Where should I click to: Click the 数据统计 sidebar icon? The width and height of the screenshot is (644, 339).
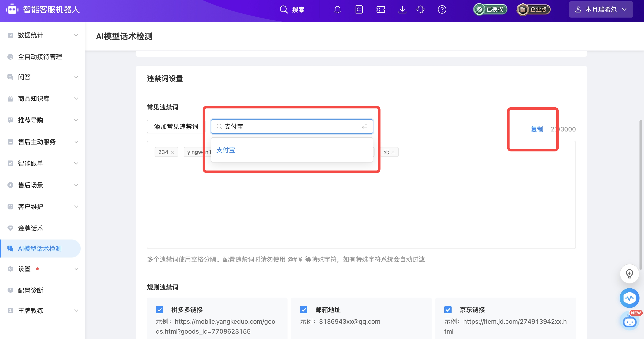10,35
